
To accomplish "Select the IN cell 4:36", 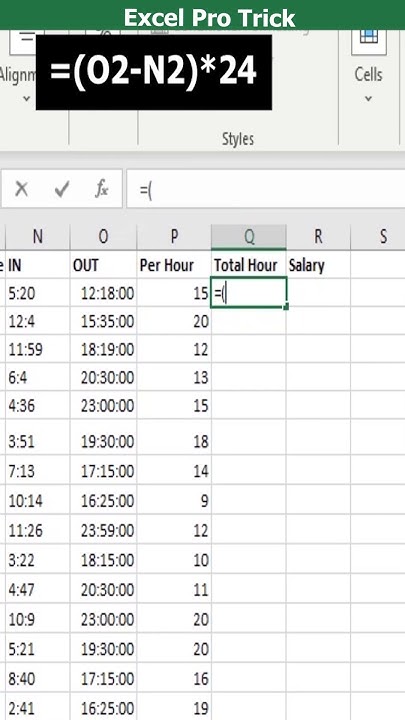I will (x=38, y=405).
